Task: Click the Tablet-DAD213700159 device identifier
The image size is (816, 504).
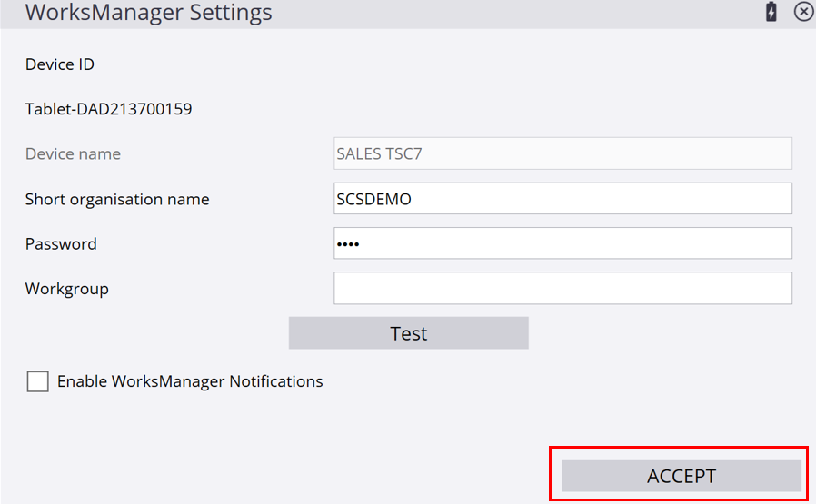Action: 109,109
